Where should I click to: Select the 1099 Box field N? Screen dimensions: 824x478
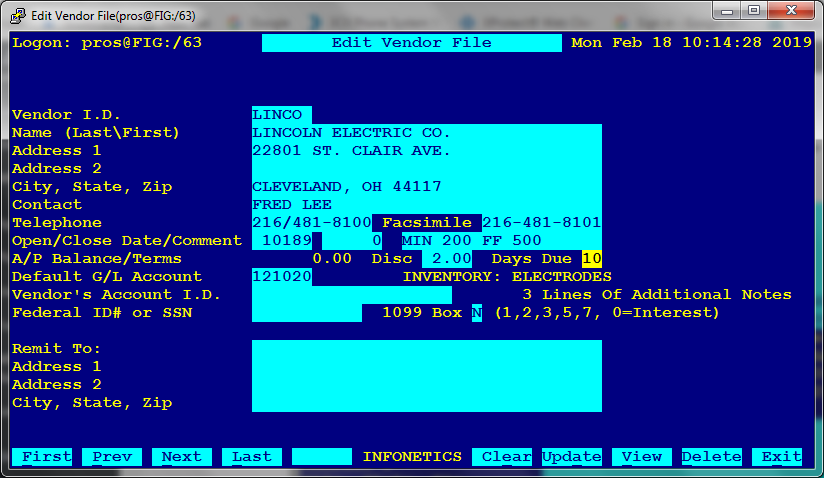(477, 313)
